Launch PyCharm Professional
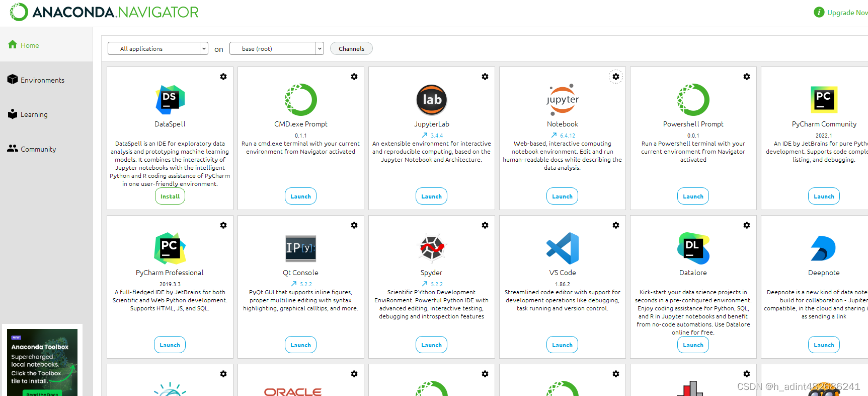 coord(170,345)
